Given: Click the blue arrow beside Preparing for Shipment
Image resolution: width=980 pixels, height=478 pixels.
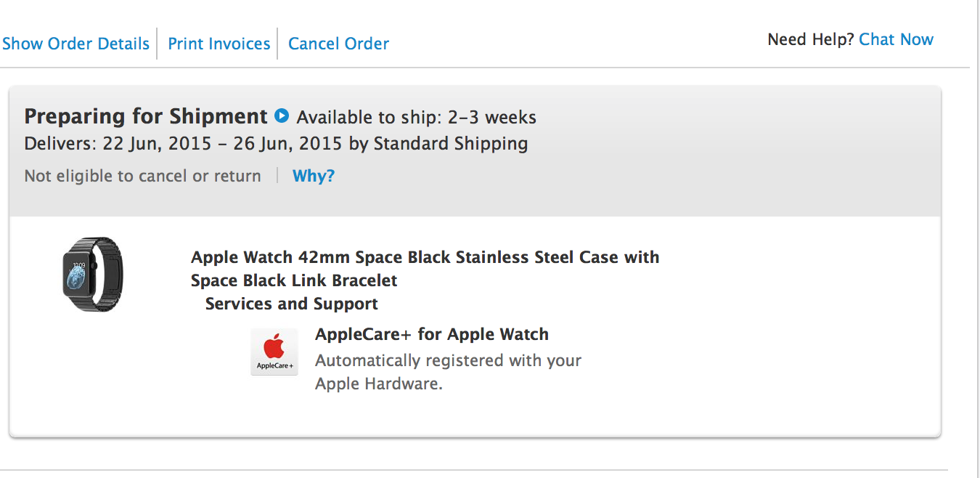Looking at the screenshot, I should click(x=282, y=116).
